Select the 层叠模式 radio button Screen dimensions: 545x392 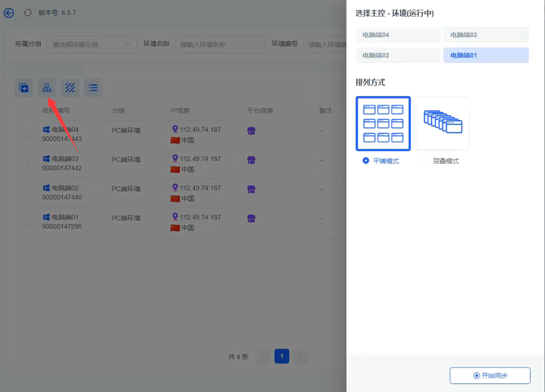[425, 161]
